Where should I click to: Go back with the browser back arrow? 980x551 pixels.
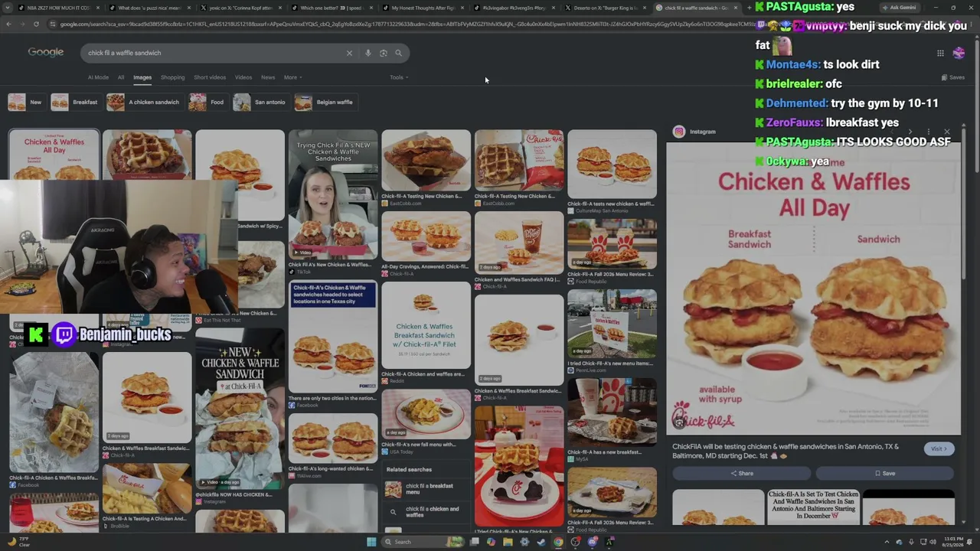coord(8,24)
